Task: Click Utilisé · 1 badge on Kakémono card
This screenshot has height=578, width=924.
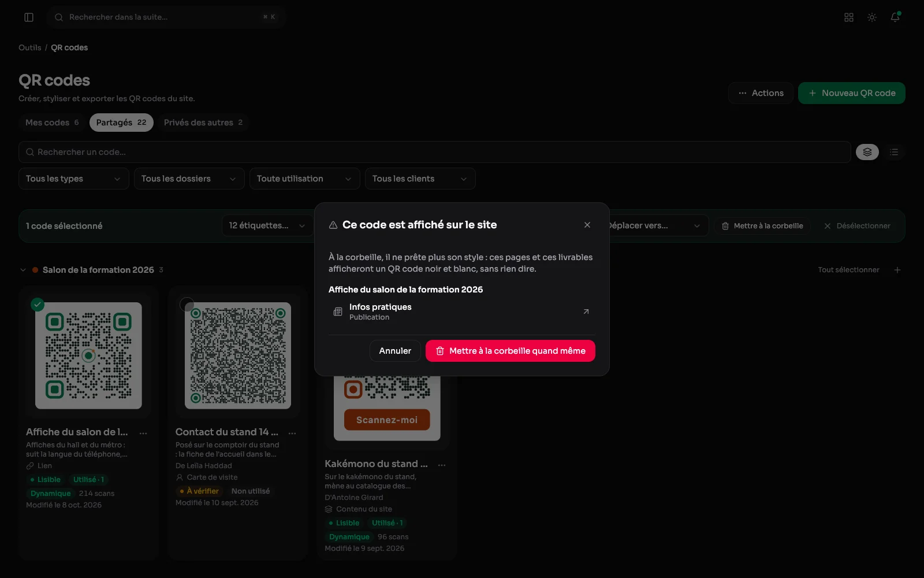Action: [387, 523]
